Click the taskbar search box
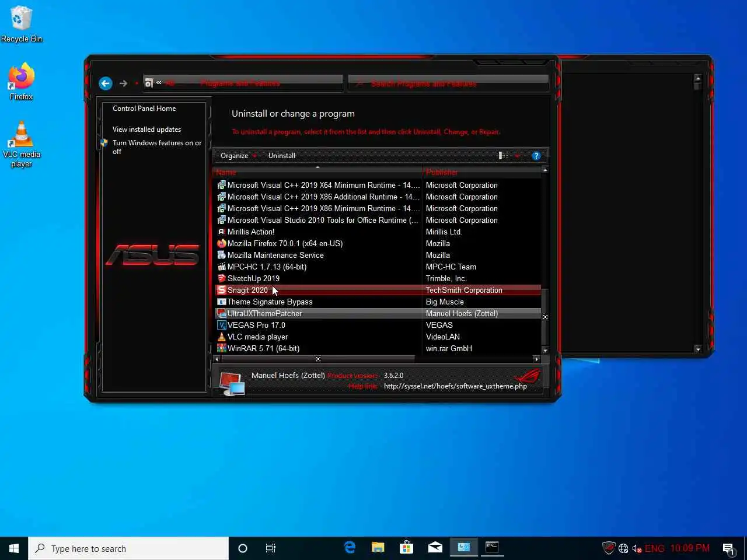The width and height of the screenshot is (747, 560). click(128, 548)
